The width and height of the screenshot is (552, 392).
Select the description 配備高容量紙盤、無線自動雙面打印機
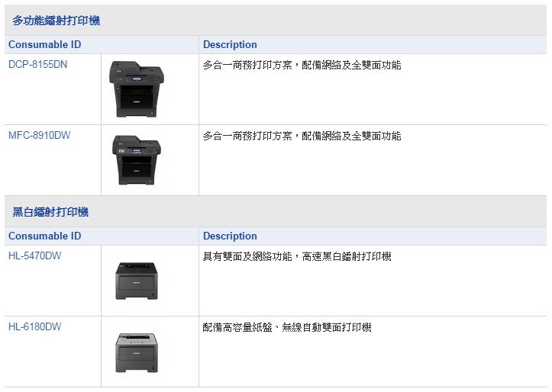[287, 327]
